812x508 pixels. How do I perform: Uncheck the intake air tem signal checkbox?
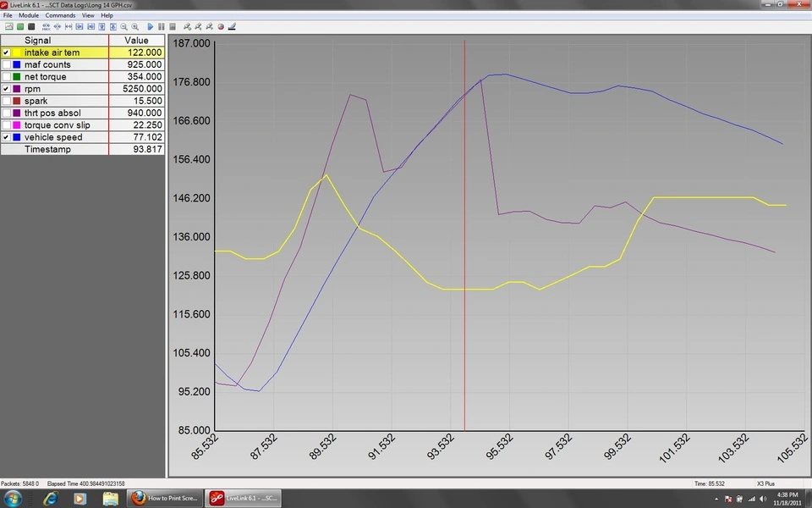pos(6,52)
